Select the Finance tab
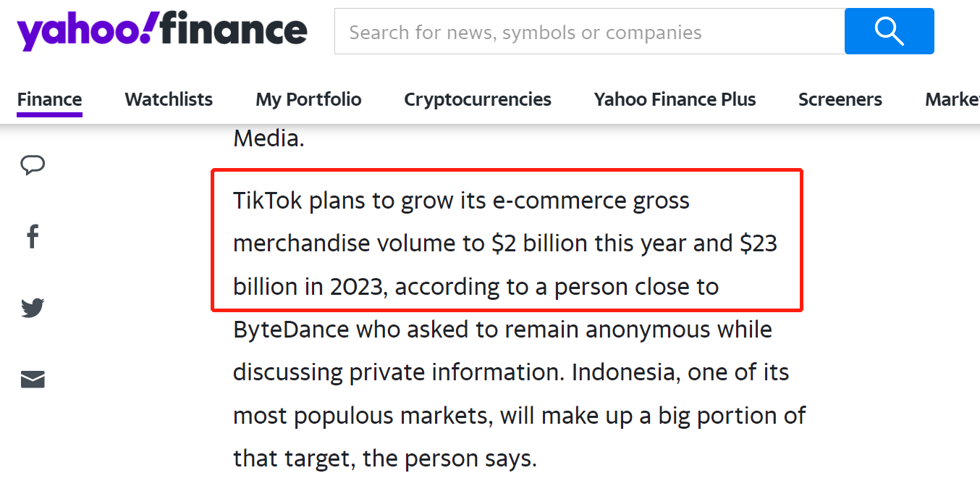This screenshot has height=494, width=980. [49, 99]
